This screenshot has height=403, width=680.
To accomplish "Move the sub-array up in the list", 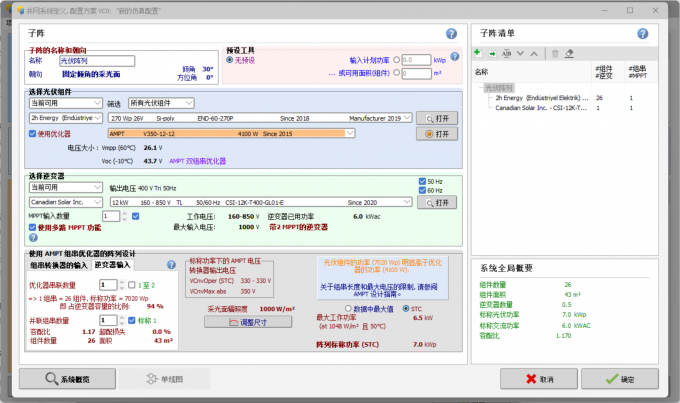I will coord(534,53).
